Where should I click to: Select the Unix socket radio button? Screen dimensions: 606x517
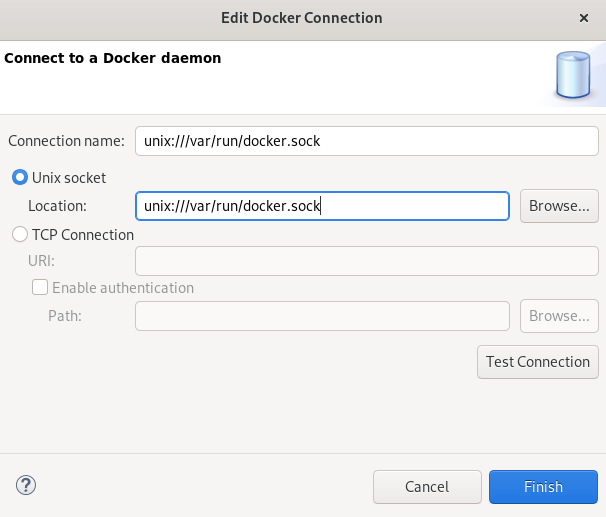point(19,177)
